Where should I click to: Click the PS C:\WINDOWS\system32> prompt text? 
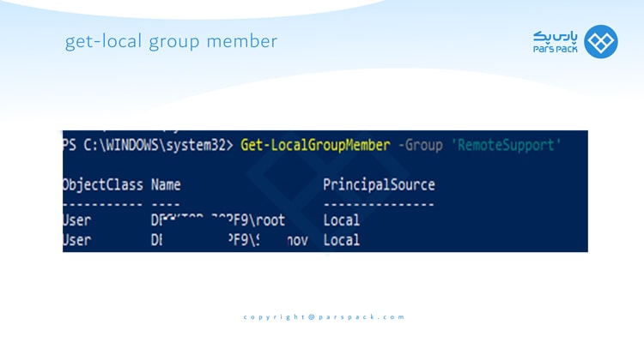point(148,145)
